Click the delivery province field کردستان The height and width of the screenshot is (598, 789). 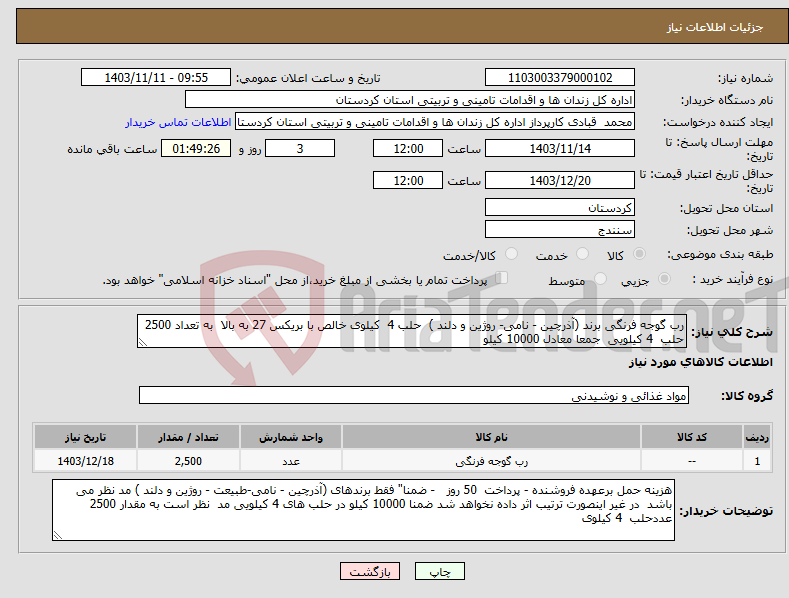[560, 207]
